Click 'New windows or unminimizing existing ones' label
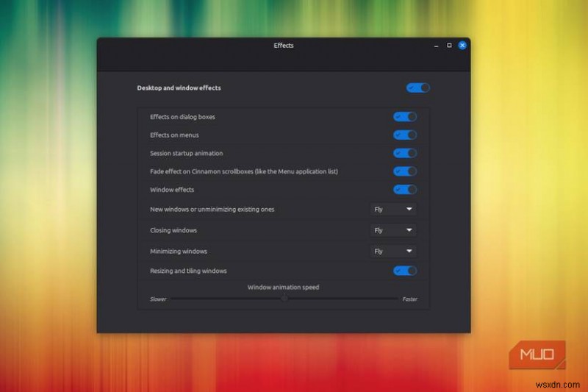 212,210
